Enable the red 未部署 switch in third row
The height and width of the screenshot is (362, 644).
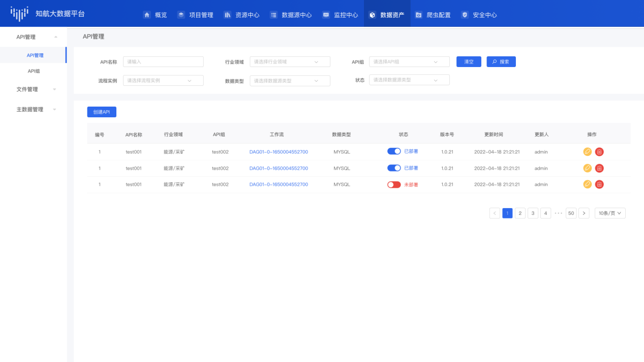394,185
